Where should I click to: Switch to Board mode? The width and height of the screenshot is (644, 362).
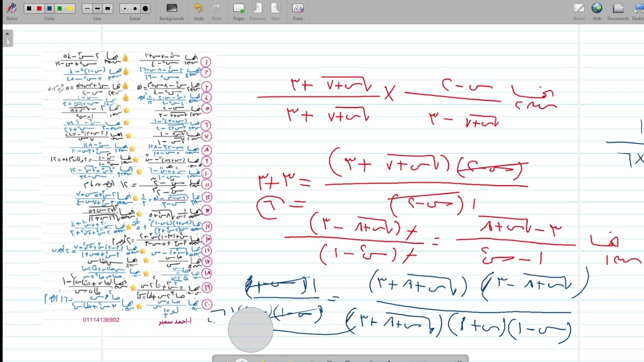pos(579,11)
